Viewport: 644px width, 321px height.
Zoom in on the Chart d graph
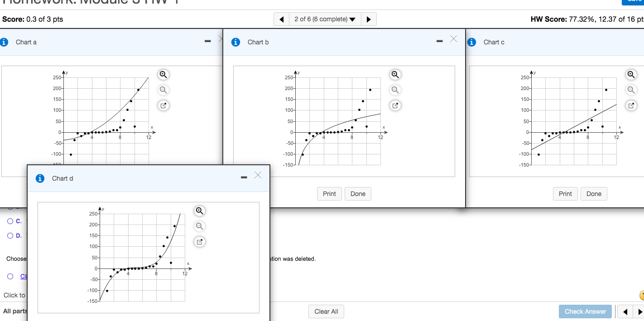pos(199,211)
